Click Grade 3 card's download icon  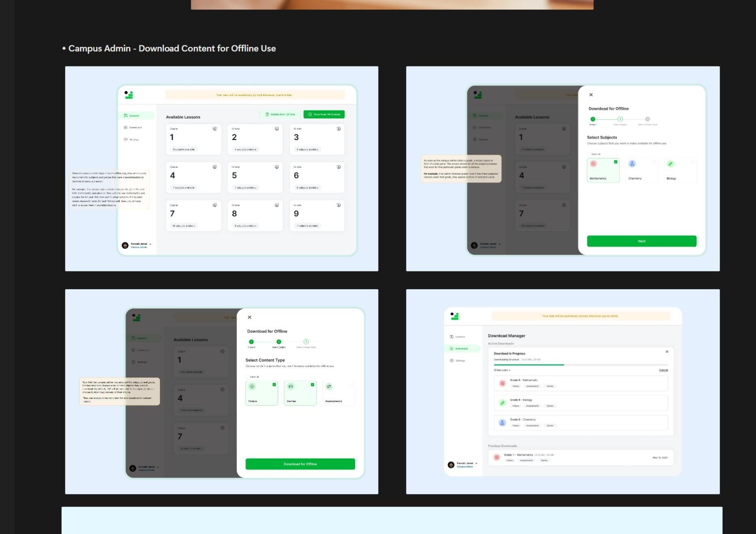[x=339, y=129]
